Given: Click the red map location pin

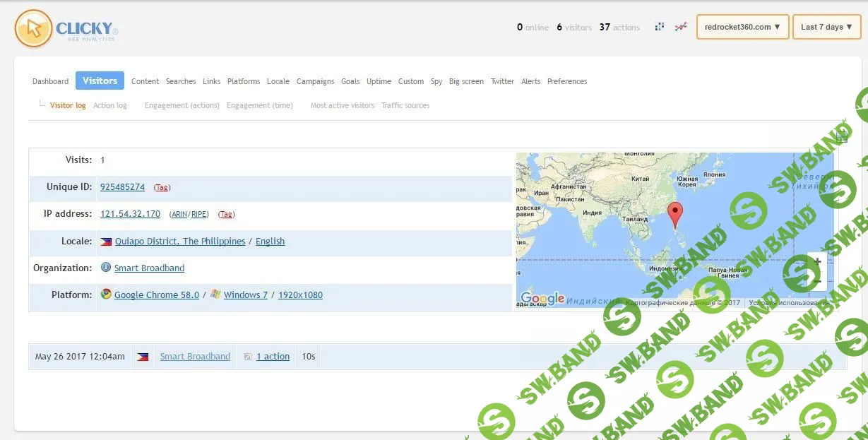Looking at the screenshot, I should coord(675,213).
